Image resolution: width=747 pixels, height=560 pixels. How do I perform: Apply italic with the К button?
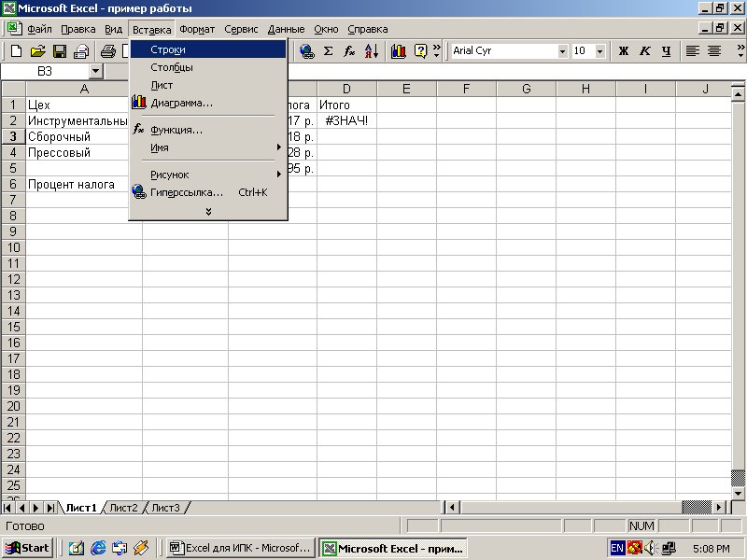(644, 51)
